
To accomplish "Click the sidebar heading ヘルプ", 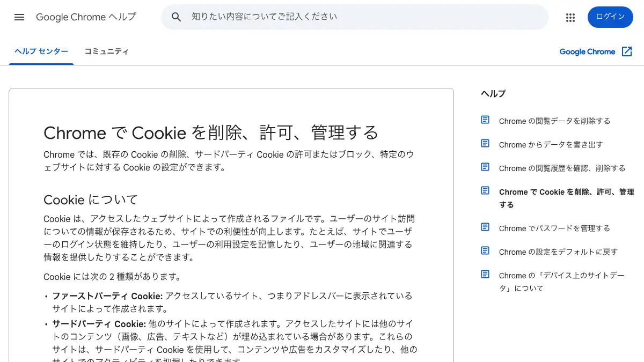I will coord(493,93).
